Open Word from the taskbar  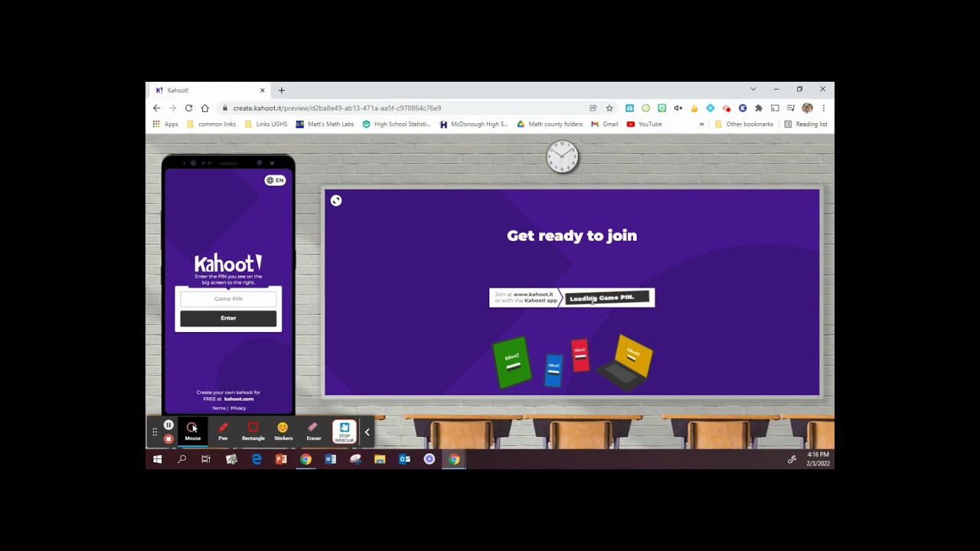pos(330,459)
